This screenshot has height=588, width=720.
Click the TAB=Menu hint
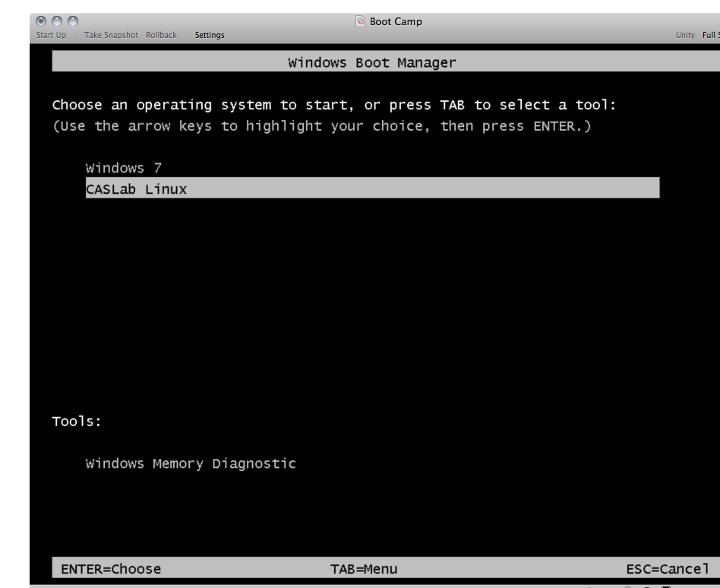point(364,569)
